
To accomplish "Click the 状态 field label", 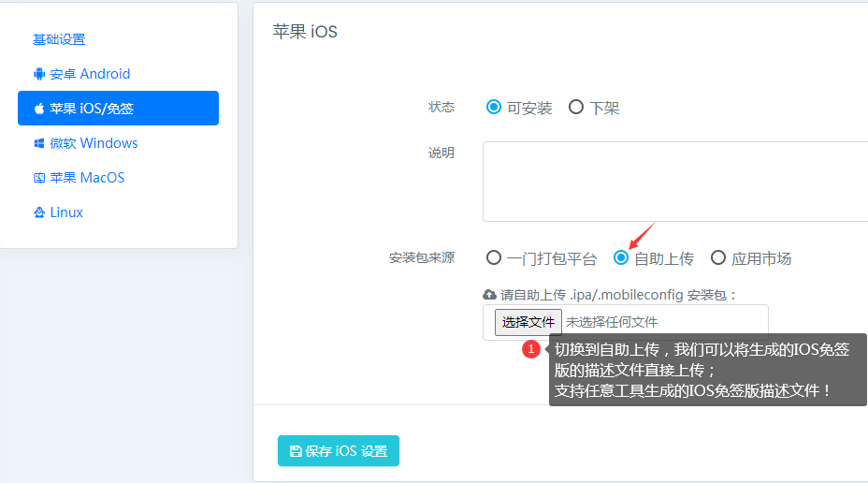I will 441,107.
